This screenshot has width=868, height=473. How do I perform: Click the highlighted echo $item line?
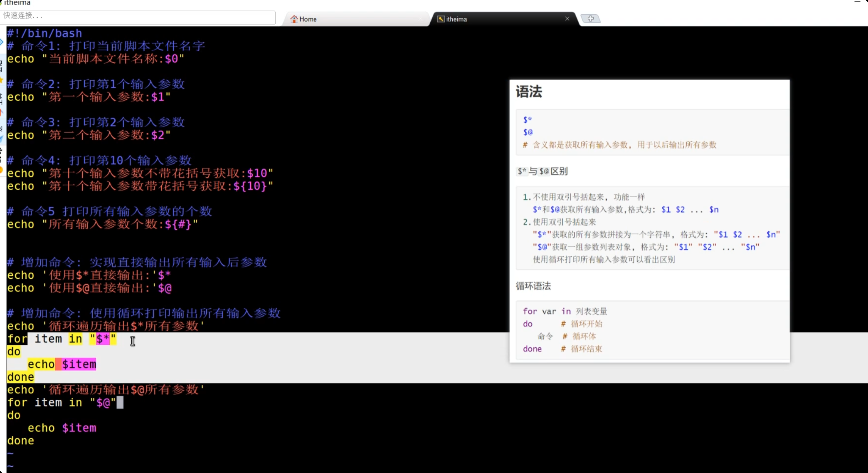pos(62,364)
